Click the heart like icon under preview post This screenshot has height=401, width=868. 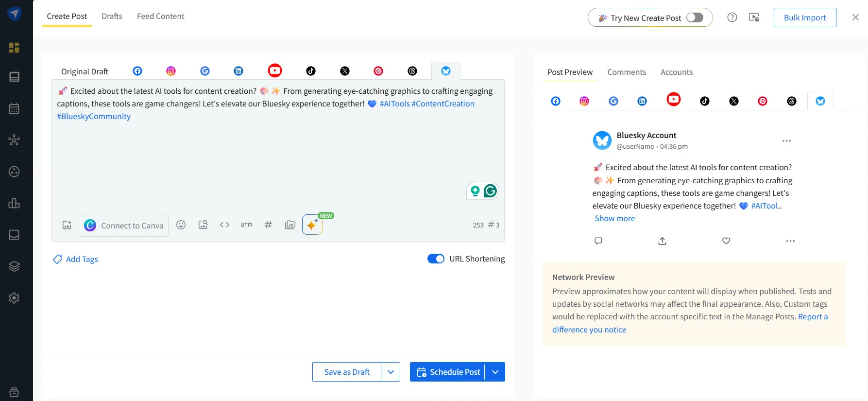(726, 241)
